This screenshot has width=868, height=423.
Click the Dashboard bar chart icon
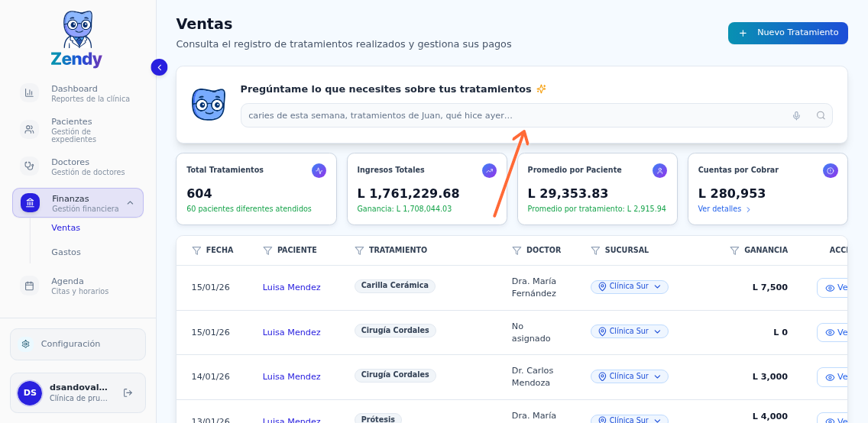pyautogui.click(x=29, y=93)
